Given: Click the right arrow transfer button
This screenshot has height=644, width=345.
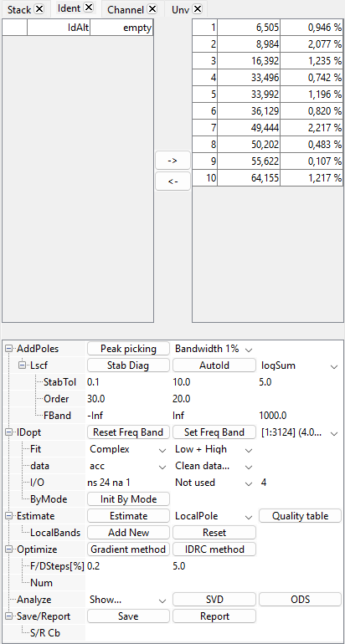Looking at the screenshot, I should [x=172, y=161].
